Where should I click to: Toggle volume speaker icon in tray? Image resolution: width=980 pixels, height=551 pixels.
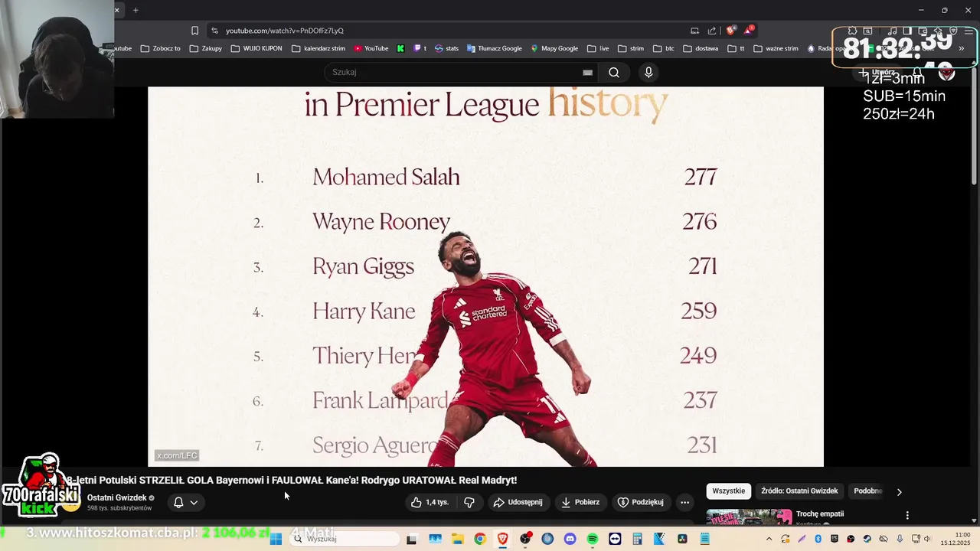(x=927, y=539)
